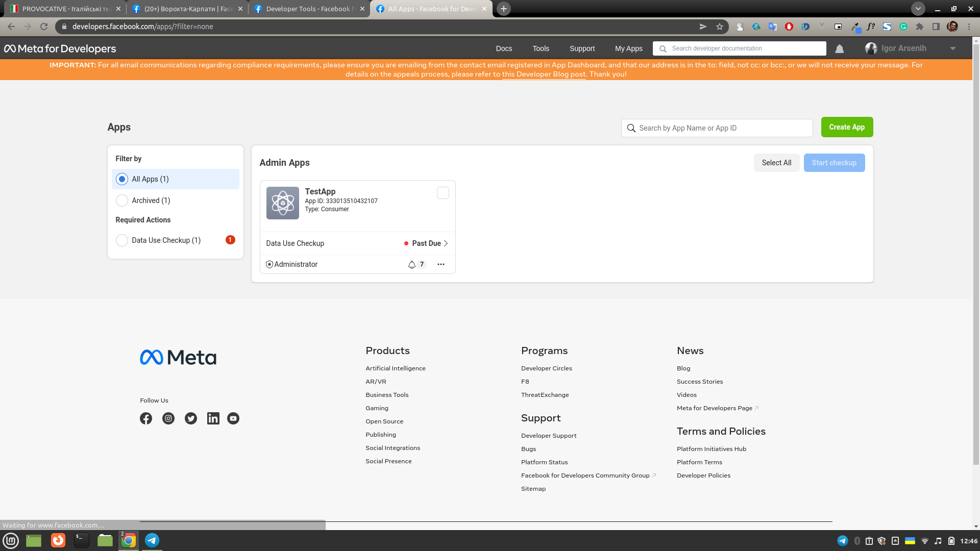
Task: Switch to Chrome in the taskbar
Action: (x=129, y=540)
